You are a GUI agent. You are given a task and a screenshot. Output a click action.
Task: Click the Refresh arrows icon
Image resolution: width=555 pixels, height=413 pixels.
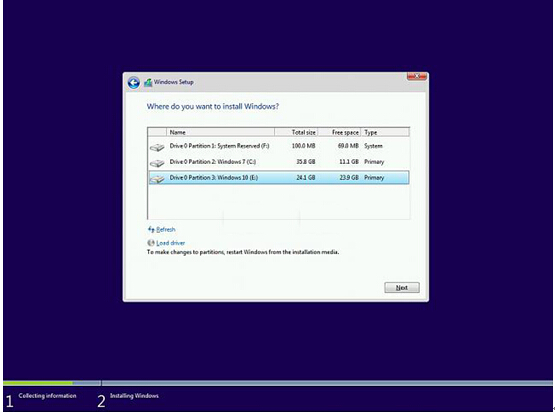click(151, 229)
